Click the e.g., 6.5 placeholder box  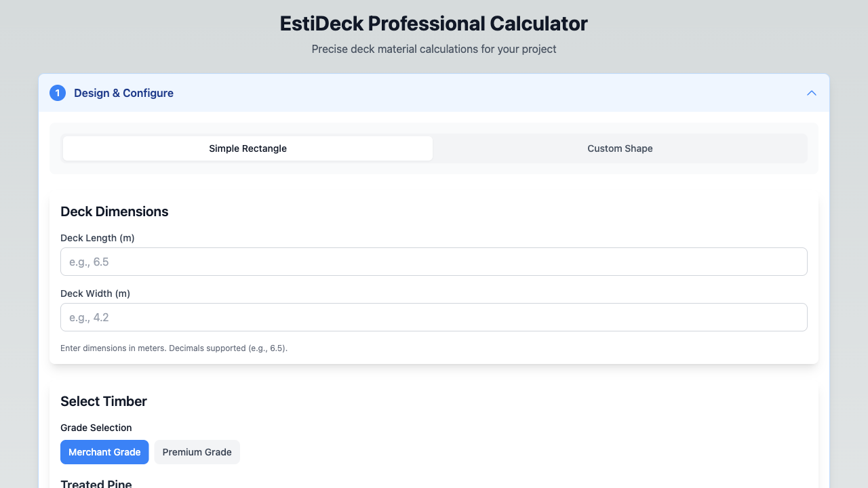pyautogui.click(x=434, y=262)
